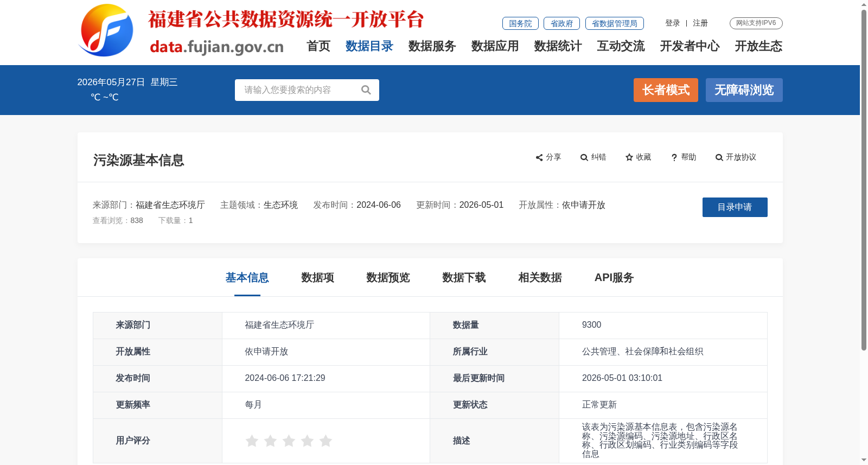Screen dimensions: 868x465
Task: Switch to 基本信息 tab
Action: tap(247, 278)
